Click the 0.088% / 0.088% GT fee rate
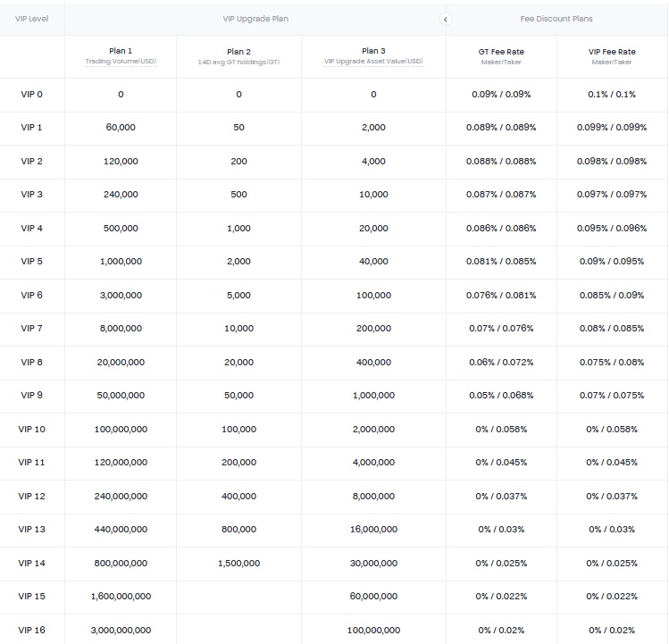This screenshot has width=669, height=644. coord(501,162)
